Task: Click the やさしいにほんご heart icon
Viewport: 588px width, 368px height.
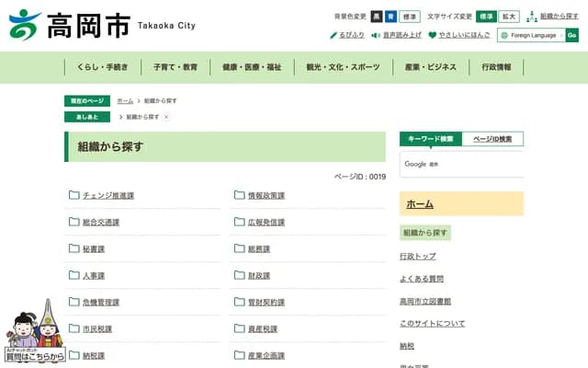Action: [x=433, y=35]
